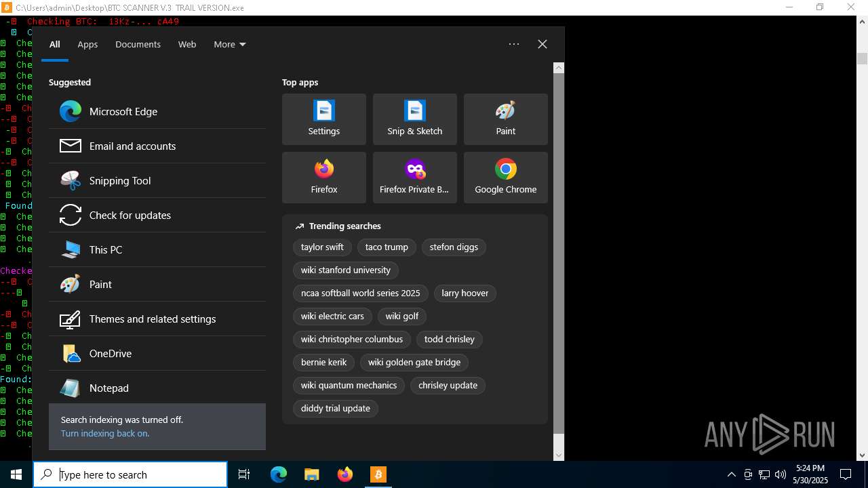
Task: Switch to BTC Scanner taskbar app
Action: tap(378, 474)
